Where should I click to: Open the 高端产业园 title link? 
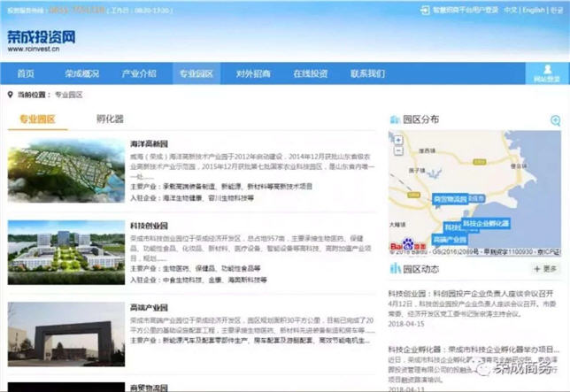149,308
